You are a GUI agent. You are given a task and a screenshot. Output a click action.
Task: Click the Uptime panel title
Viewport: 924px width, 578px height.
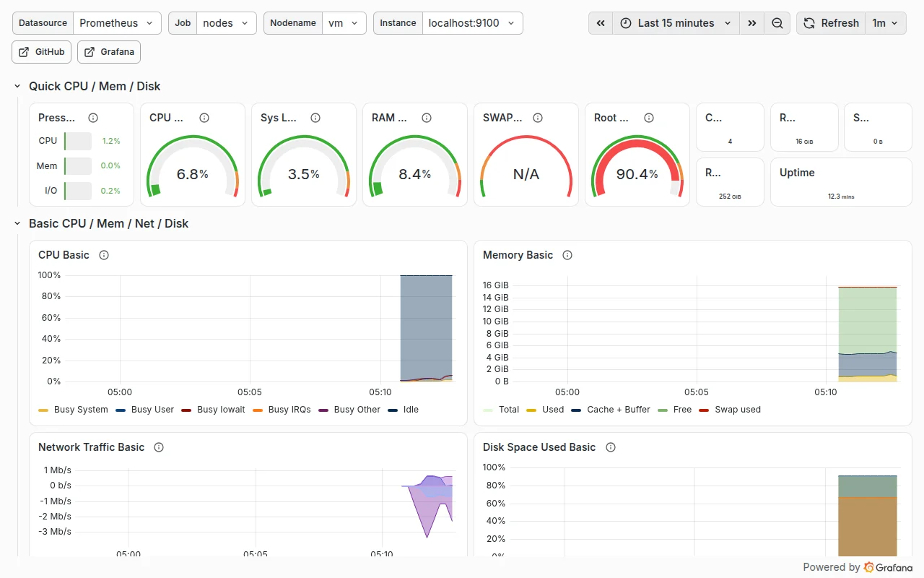(797, 173)
